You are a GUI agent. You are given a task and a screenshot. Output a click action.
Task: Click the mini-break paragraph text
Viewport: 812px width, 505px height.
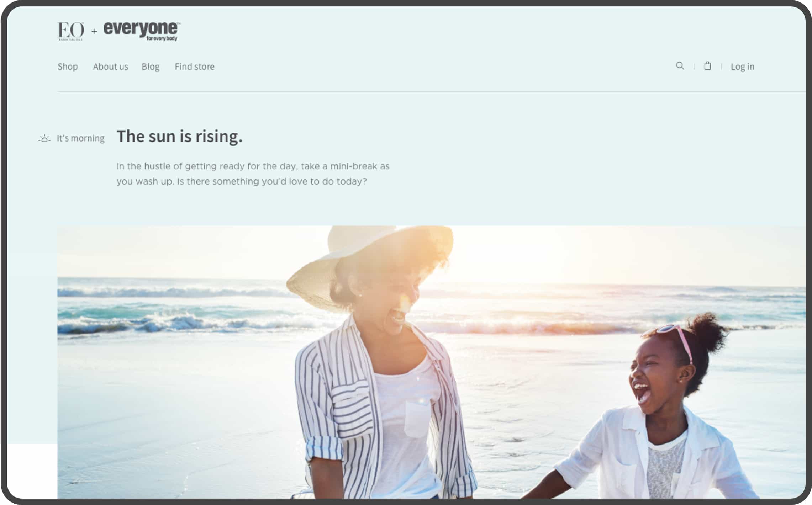coord(253,174)
